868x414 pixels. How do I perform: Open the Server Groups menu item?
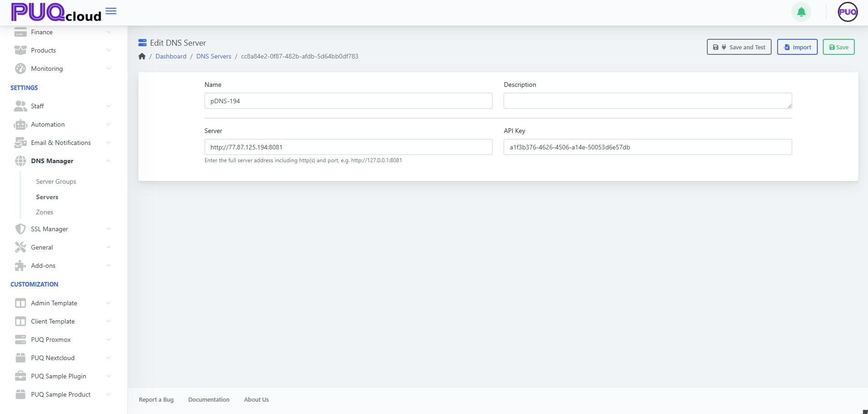tap(56, 181)
